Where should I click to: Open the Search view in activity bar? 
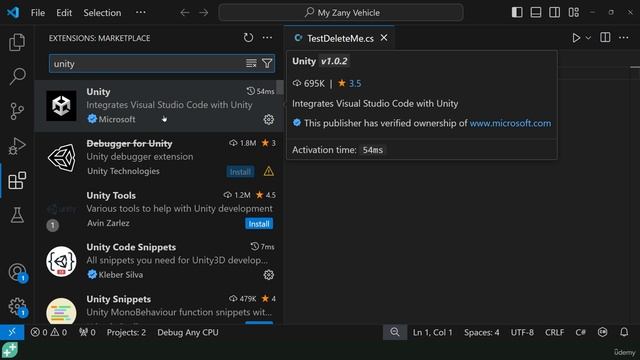[x=17, y=76]
